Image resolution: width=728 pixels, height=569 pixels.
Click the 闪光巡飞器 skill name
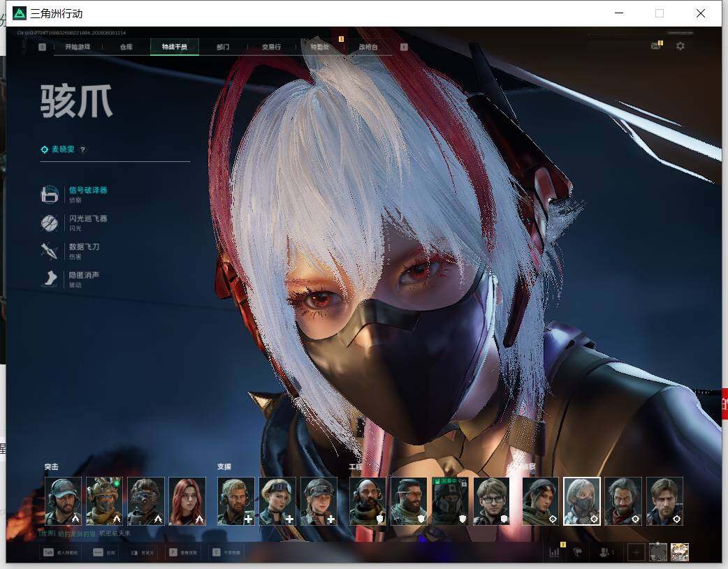tap(88, 219)
